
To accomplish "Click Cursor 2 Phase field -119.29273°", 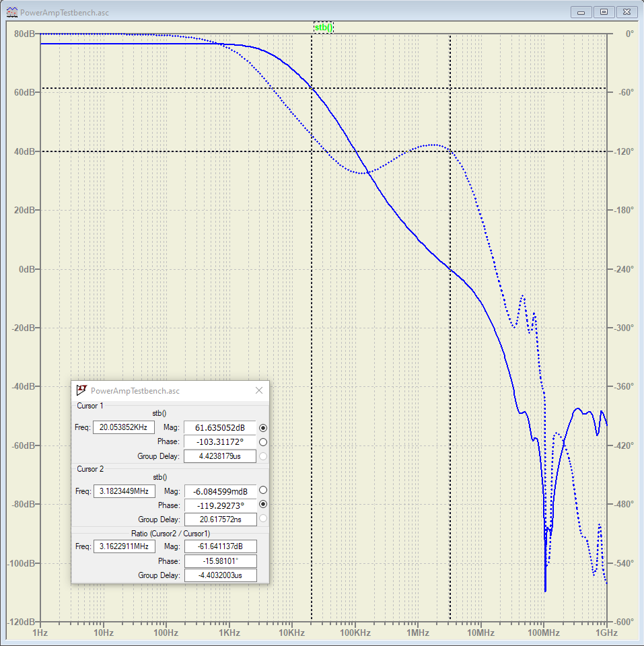I will click(221, 505).
